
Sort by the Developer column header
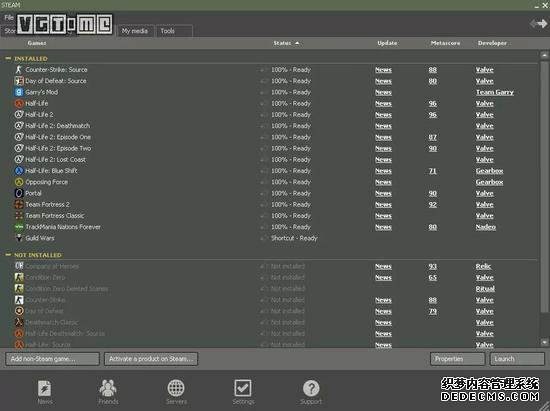pos(492,43)
